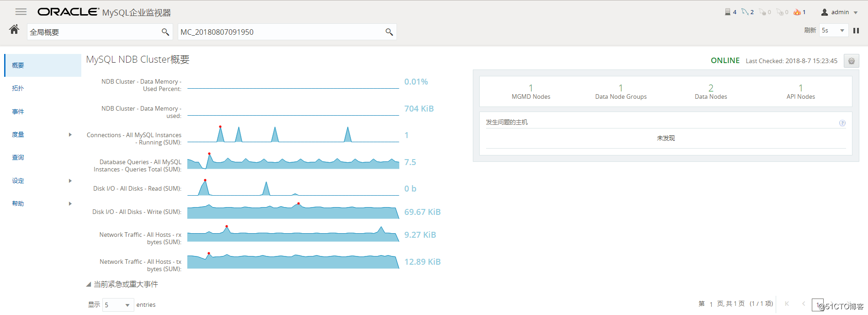Screen dimensions: 868x315
Task: Click the admin user avatar icon
Action: [x=825, y=12]
